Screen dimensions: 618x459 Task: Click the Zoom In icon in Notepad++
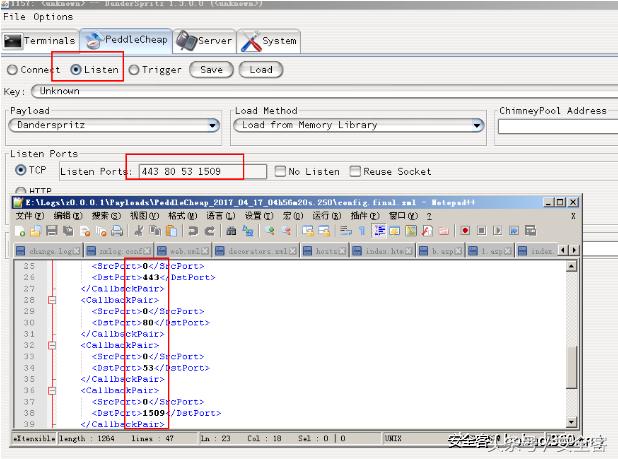point(270,231)
